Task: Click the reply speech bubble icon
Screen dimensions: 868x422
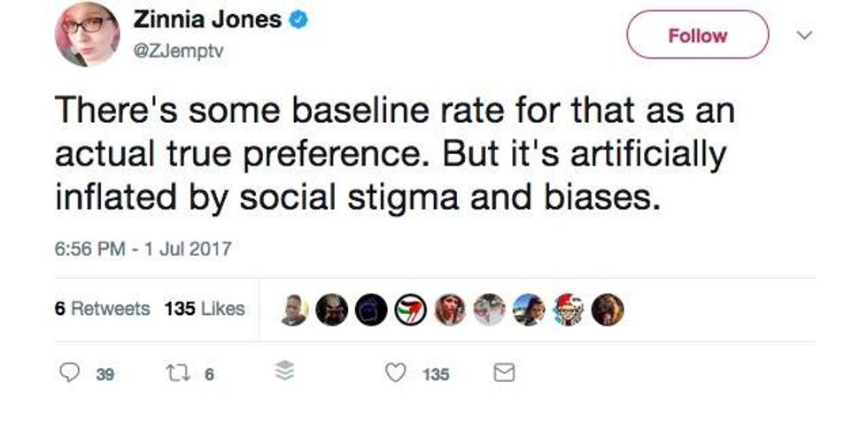Action: (71, 374)
